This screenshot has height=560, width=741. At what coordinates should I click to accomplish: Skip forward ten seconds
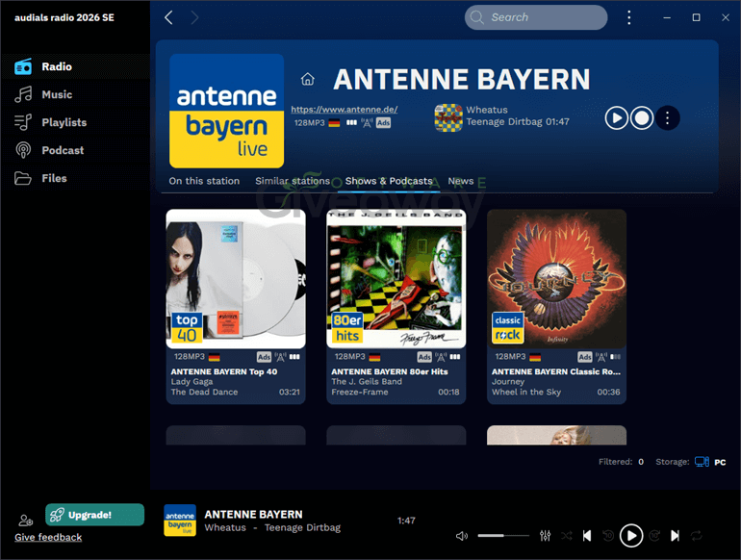[654, 535]
